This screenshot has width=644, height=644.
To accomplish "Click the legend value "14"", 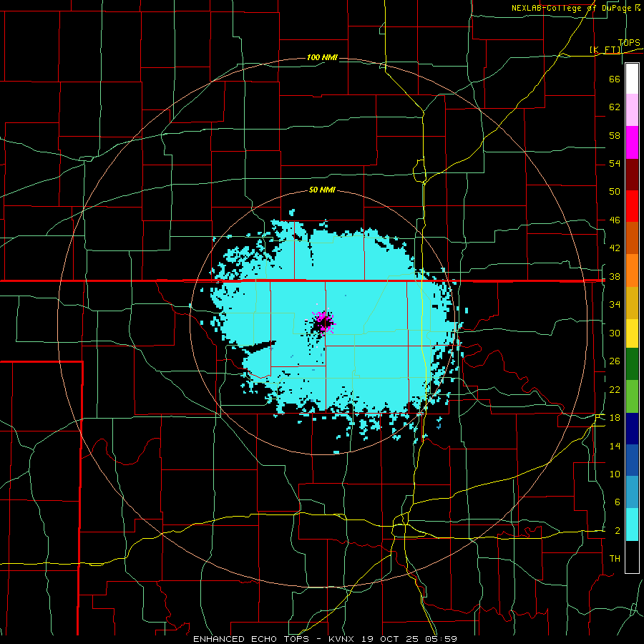I will coord(615,446).
